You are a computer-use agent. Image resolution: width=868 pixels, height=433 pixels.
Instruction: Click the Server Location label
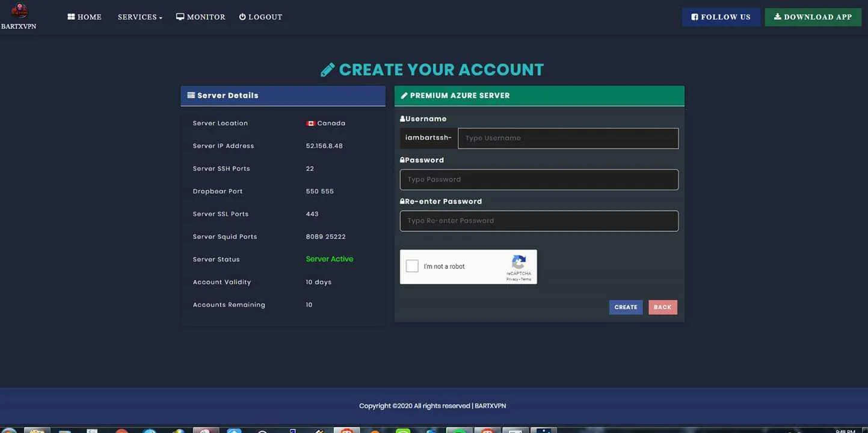click(220, 123)
